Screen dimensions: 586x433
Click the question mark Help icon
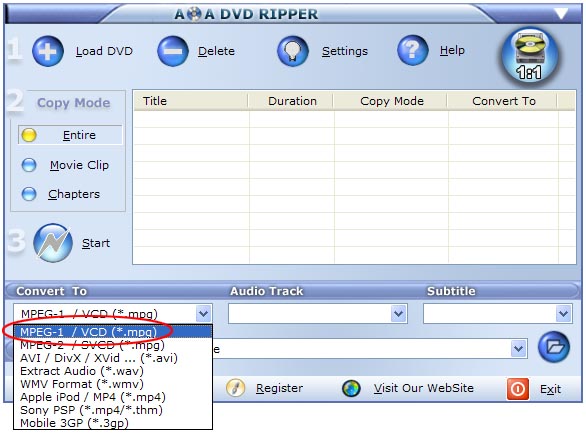[x=413, y=50]
